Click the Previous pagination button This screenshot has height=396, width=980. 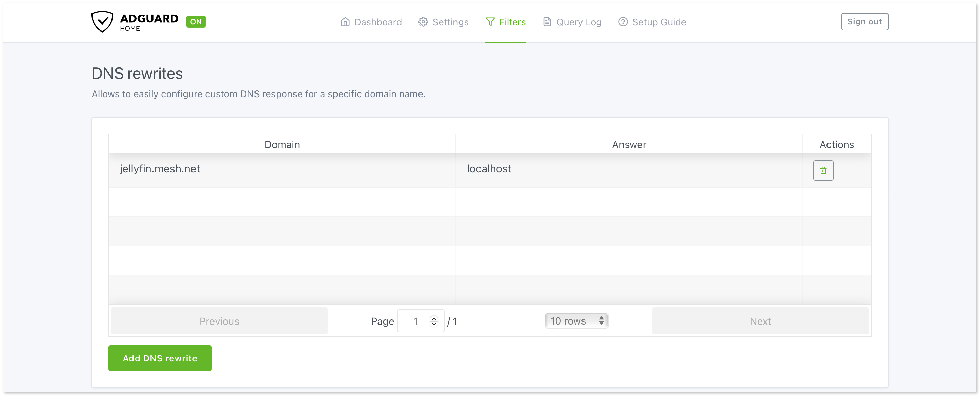pos(219,321)
